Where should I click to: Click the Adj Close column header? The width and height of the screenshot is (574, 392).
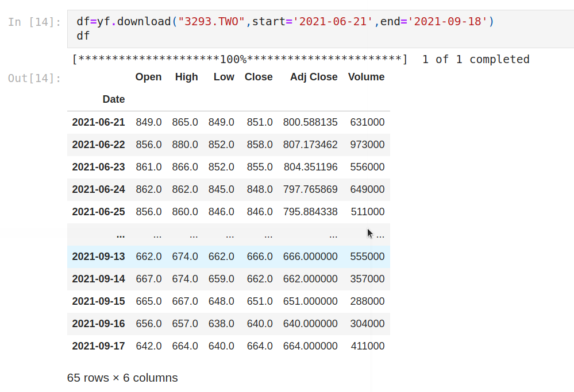pos(314,77)
